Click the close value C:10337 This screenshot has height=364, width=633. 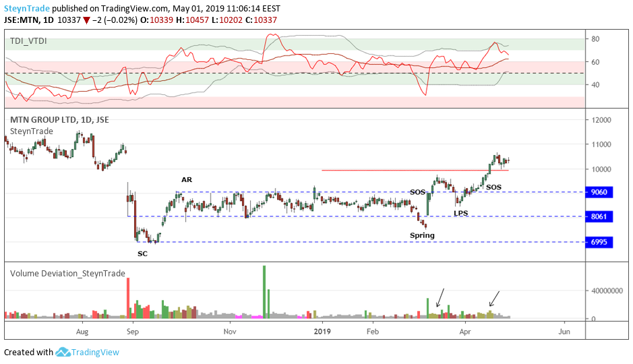click(261, 20)
